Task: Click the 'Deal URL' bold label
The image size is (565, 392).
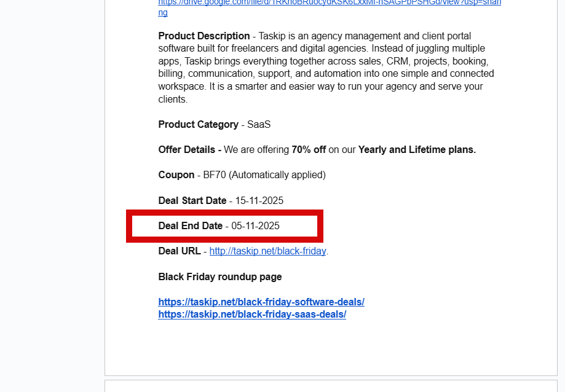Action: [180, 251]
